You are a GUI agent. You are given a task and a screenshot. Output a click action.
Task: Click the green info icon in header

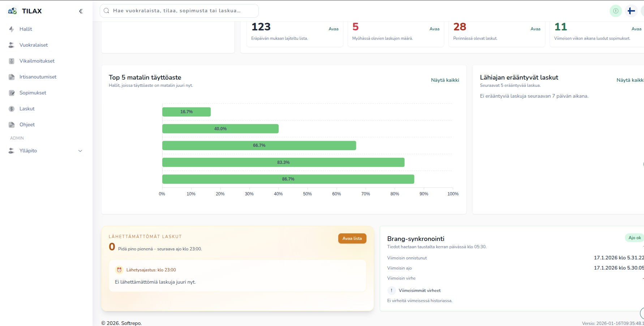616,11
